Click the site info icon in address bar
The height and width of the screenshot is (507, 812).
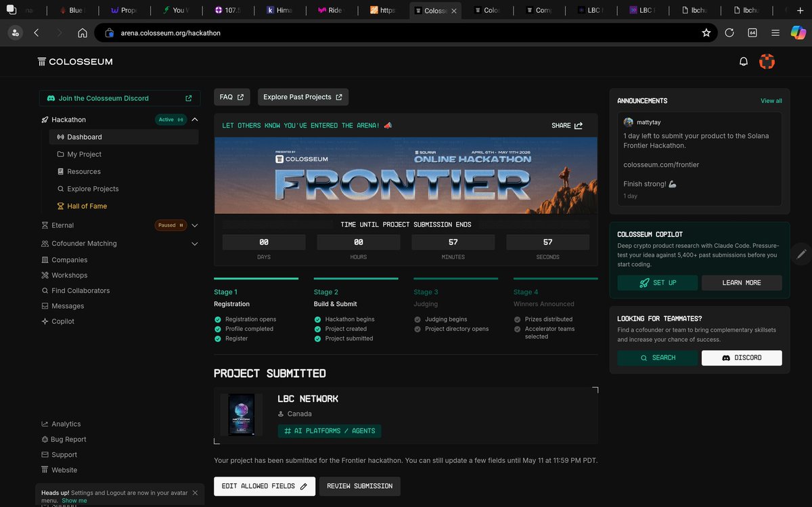tap(109, 32)
